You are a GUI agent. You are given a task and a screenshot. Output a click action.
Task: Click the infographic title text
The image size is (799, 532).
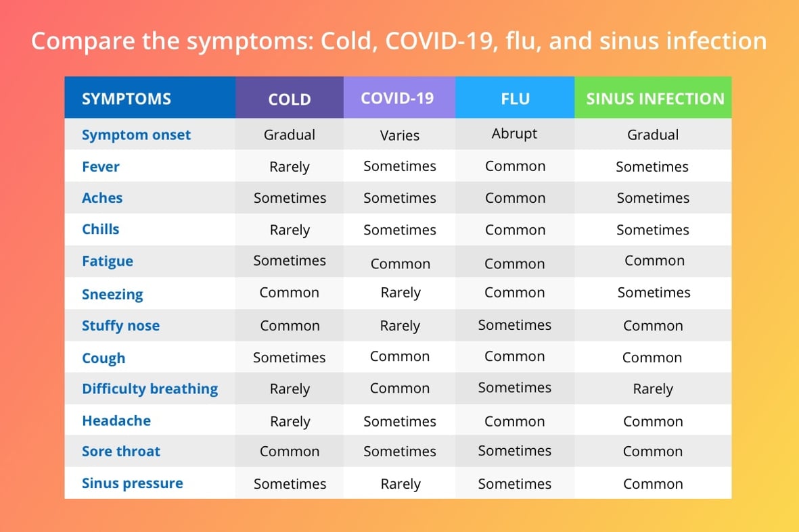[399, 41]
